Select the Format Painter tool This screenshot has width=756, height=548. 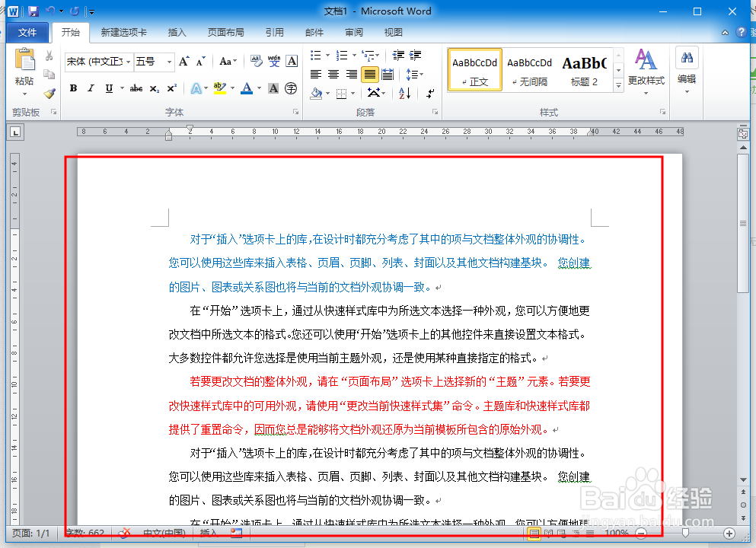click(48, 94)
